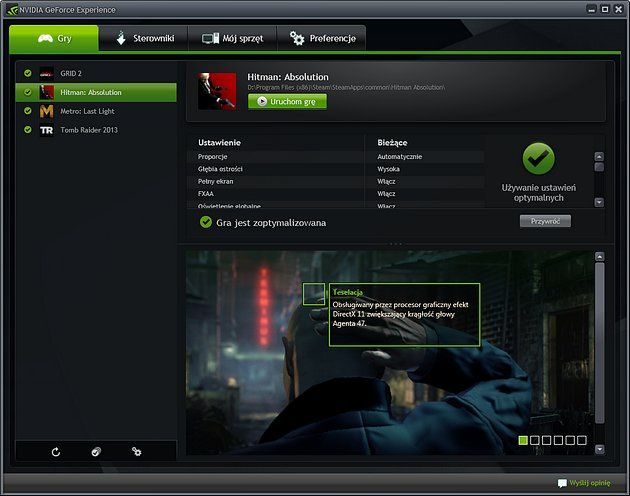Click the Proporcje setting row
This screenshot has width=630, height=496.
[x=335, y=157]
